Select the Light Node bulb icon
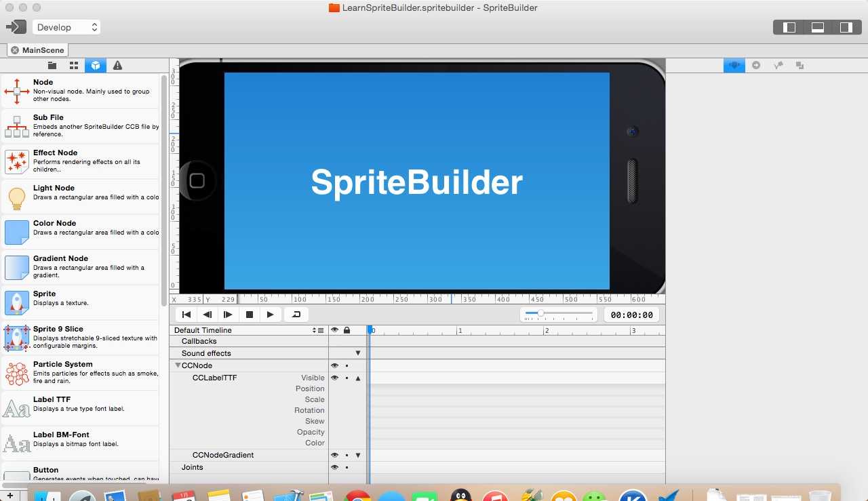 click(16, 197)
